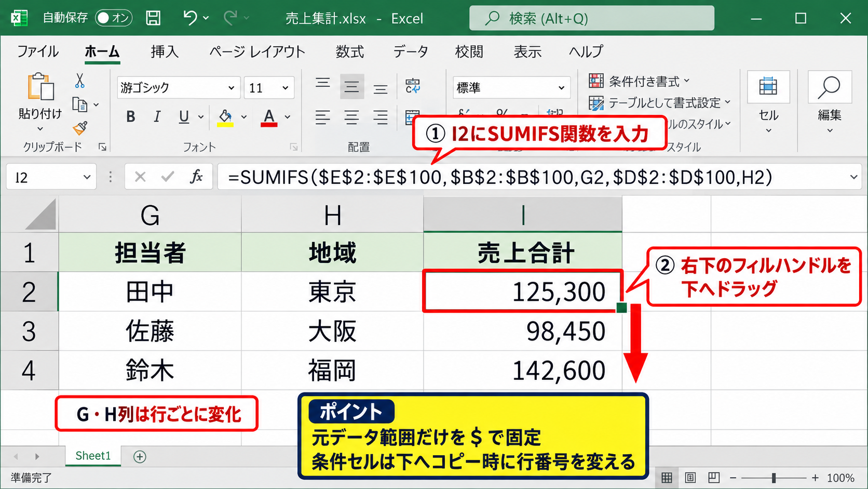Image resolution: width=868 pixels, height=489 pixels.
Task: Add a new sheet with plus icon
Action: (140, 456)
